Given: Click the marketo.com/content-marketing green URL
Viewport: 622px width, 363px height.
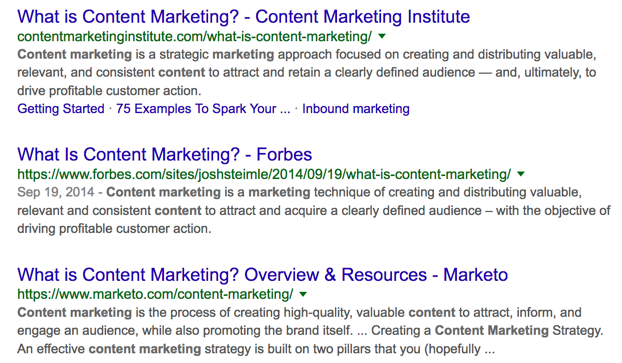Looking at the screenshot, I should coord(155,294).
